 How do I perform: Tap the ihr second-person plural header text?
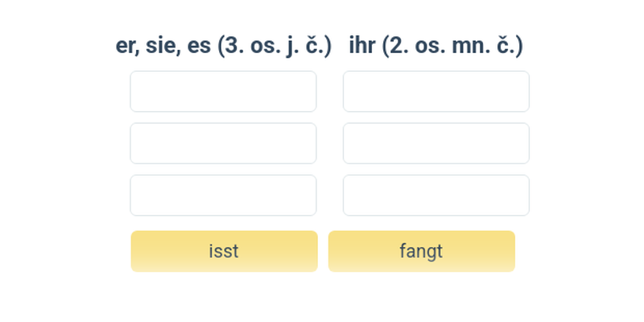[436, 46]
